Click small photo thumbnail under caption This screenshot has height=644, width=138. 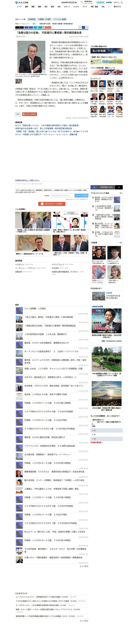(19, 81)
